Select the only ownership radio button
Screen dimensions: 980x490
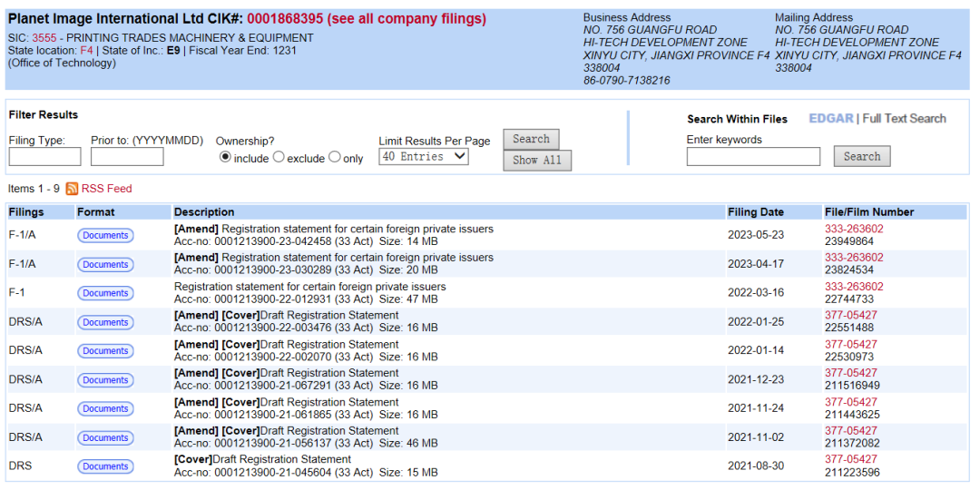tap(334, 158)
